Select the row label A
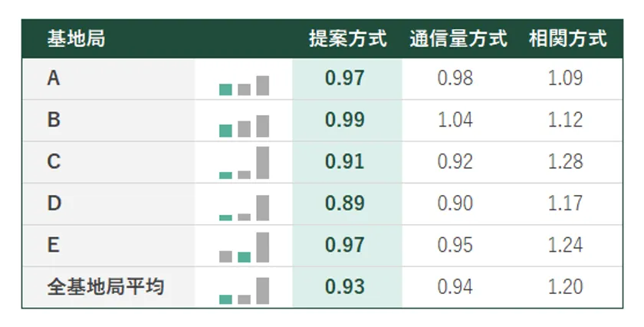644x327 pixels. point(54,78)
